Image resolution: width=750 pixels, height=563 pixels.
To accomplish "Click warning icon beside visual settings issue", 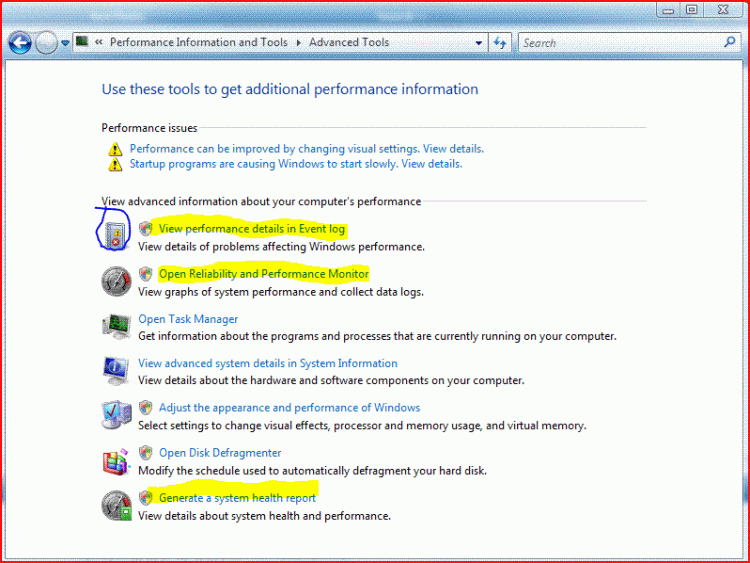I will coord(115,149).
